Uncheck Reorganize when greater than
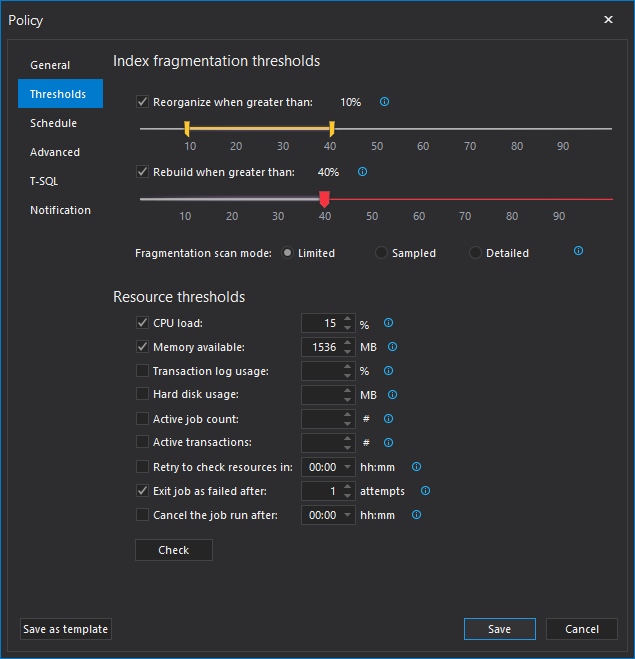The image size is (635, 659). click(x=143, y=102)
